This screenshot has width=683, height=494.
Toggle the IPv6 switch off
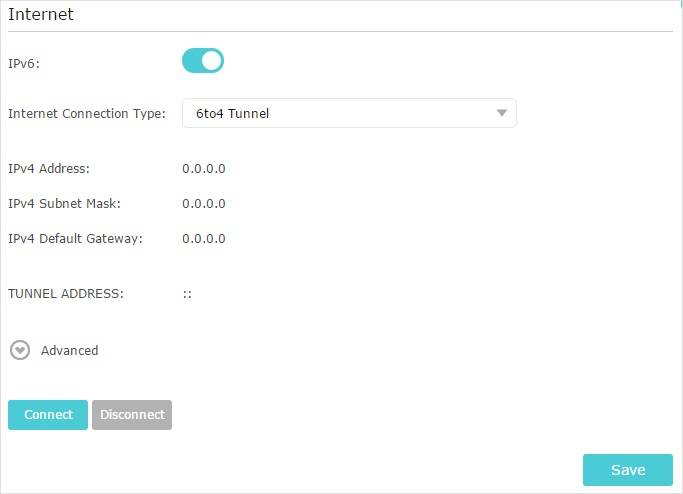(x=202, y=61)
